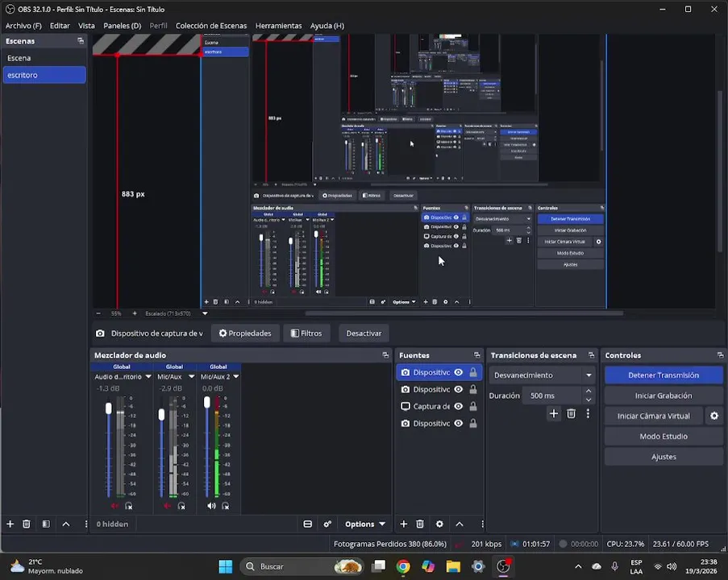
Task: Click Iniciar Cámara Virtual button
Action: [x=654, y=416]
